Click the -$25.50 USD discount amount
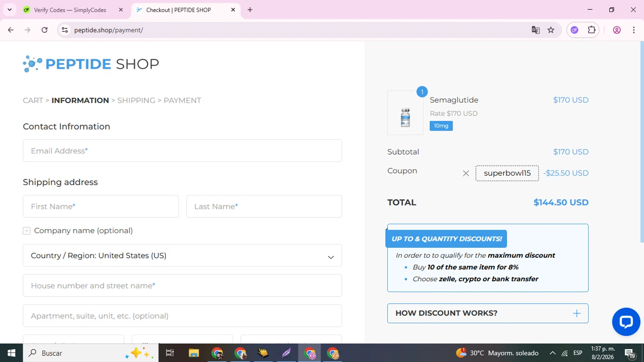The height and width of the screenshot is (362, 644). point(566,173)
